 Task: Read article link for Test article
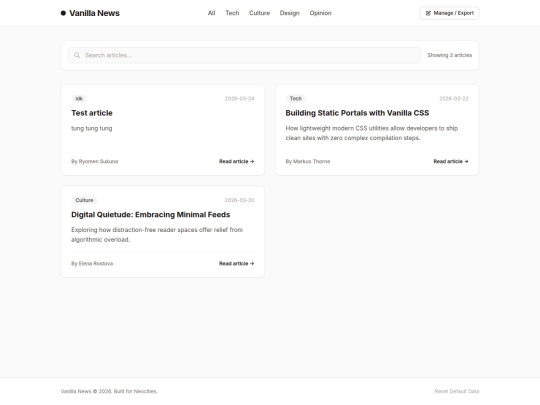pyautogui.click(x=237, y=161)
